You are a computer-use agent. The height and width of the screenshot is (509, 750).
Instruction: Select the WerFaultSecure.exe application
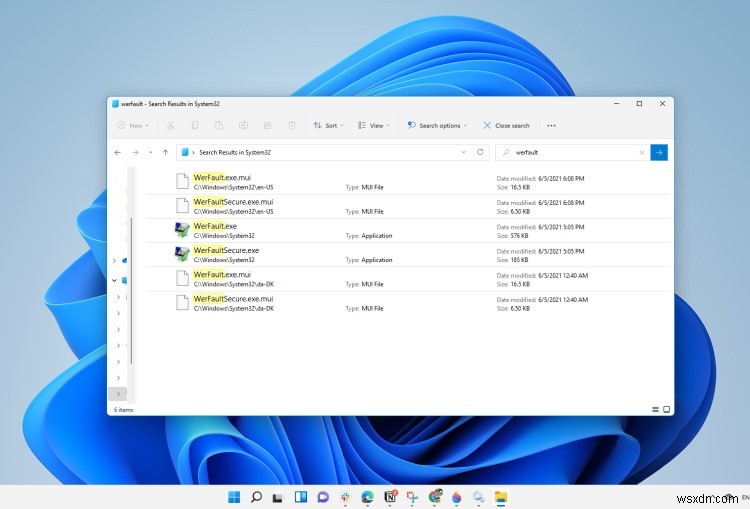point(407,255)
